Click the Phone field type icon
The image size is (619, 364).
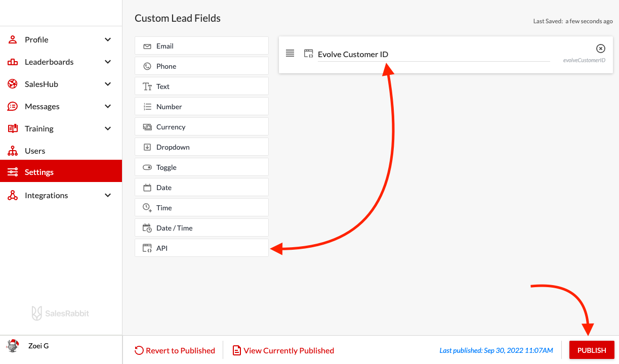(x=147, y=66)
